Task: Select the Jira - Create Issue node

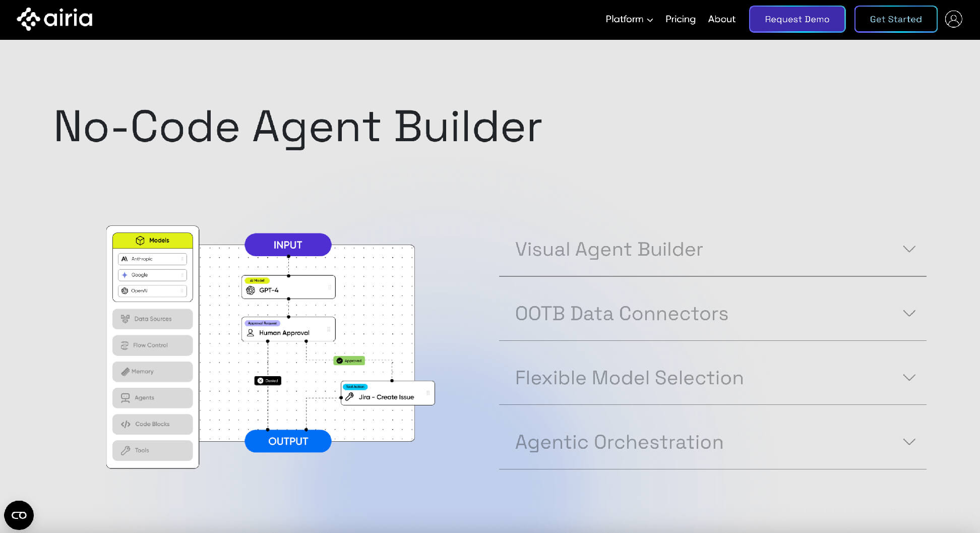Action: [388, 393]
